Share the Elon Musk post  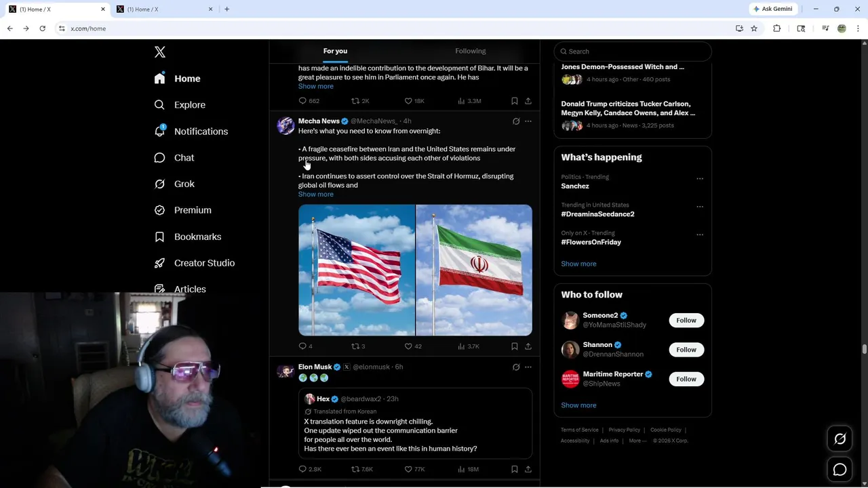coord(528,469)
